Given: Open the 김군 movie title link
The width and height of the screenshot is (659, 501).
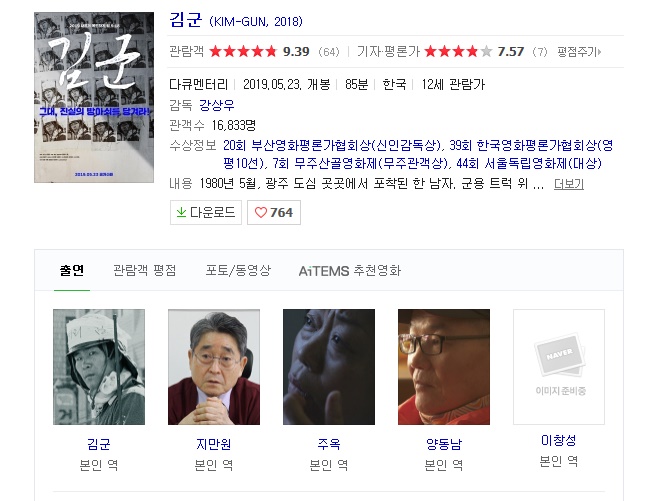Looking at the screenshot, I should [x=185, y=20].
